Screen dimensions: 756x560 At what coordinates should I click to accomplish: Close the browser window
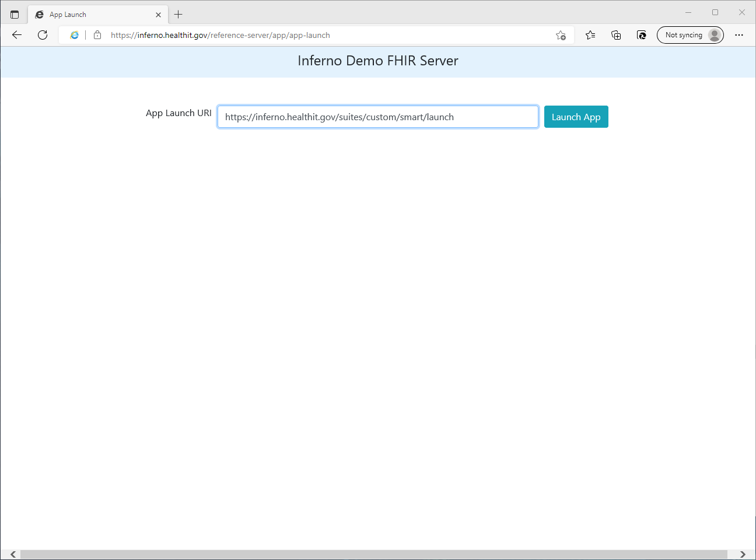742,12
